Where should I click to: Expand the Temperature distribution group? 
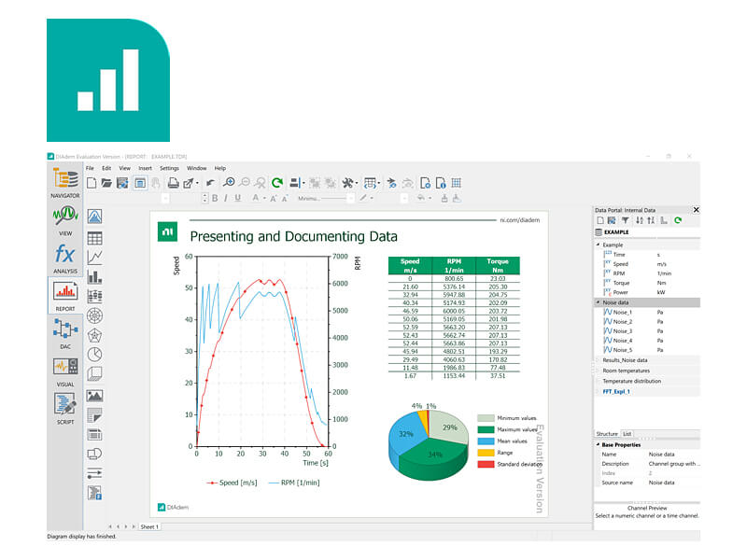(599, 382)
